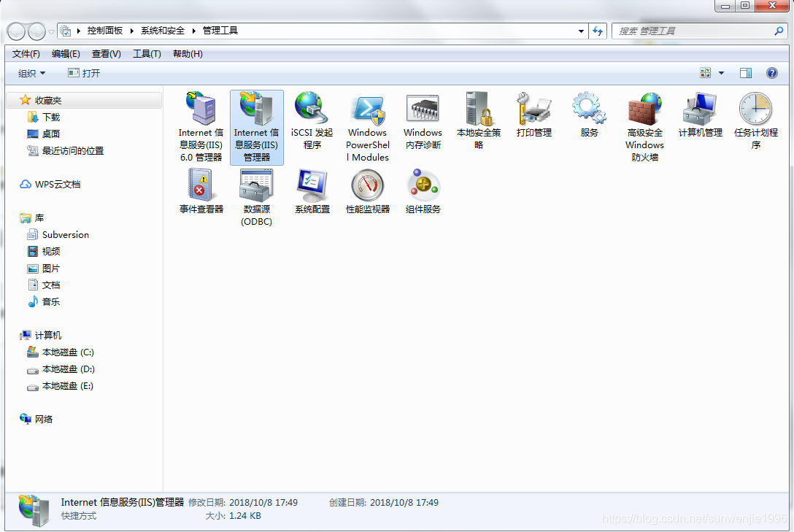
Task: Open 打印管理 tool
Action: pos(533,115)
